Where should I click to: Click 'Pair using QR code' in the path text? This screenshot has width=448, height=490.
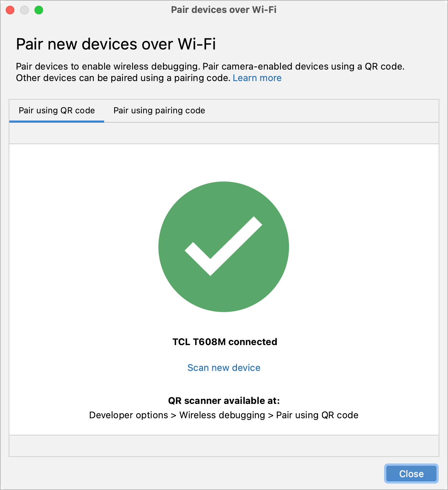click(x=317, y=415)
